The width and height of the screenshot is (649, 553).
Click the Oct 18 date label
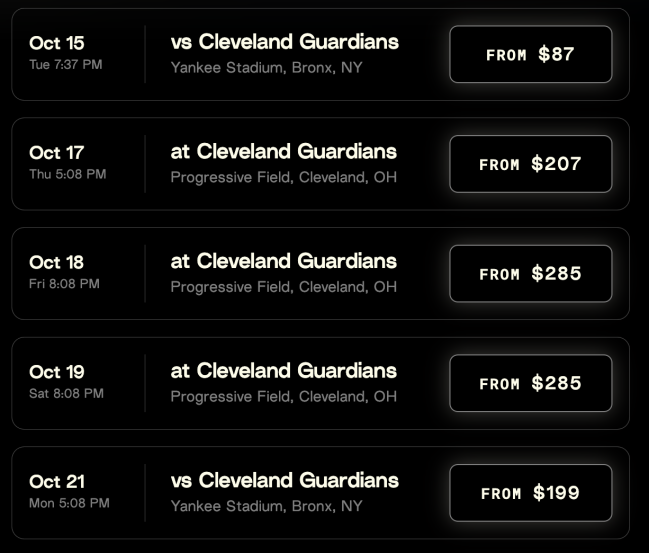coord(57,262)
